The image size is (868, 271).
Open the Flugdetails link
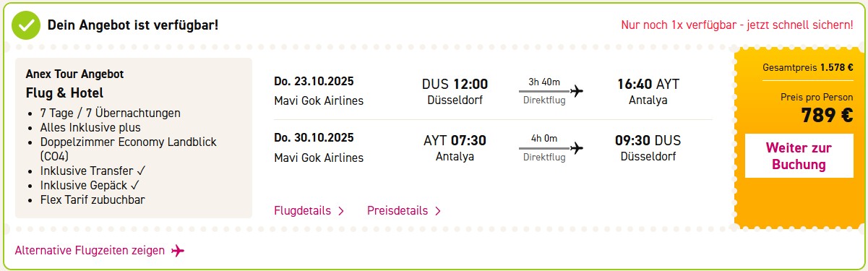303,211
